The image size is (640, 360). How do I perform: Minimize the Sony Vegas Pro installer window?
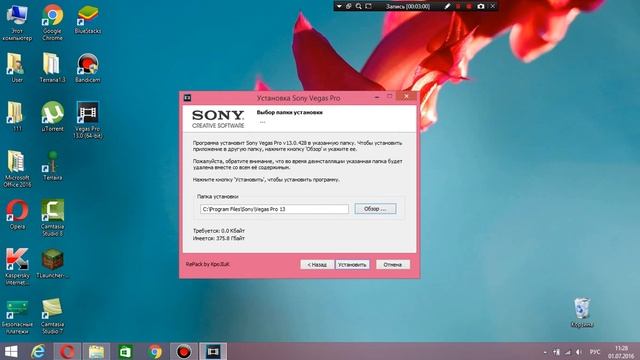click(x=376, y=97)
